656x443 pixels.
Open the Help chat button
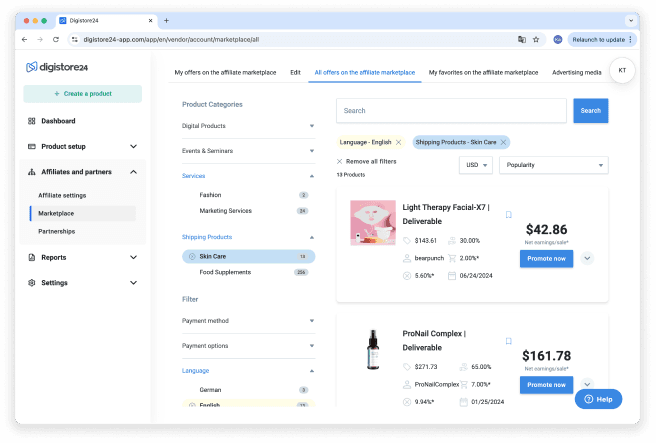[x=598, y=399]
